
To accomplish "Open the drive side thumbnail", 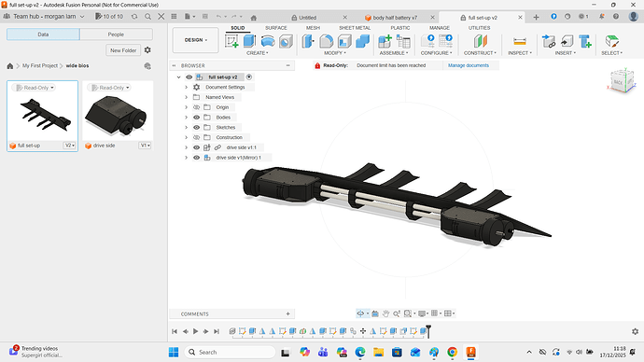I will point(118,117).
